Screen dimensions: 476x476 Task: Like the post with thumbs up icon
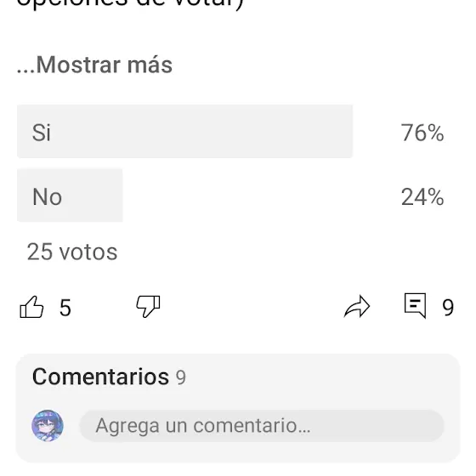pos(31,307)
